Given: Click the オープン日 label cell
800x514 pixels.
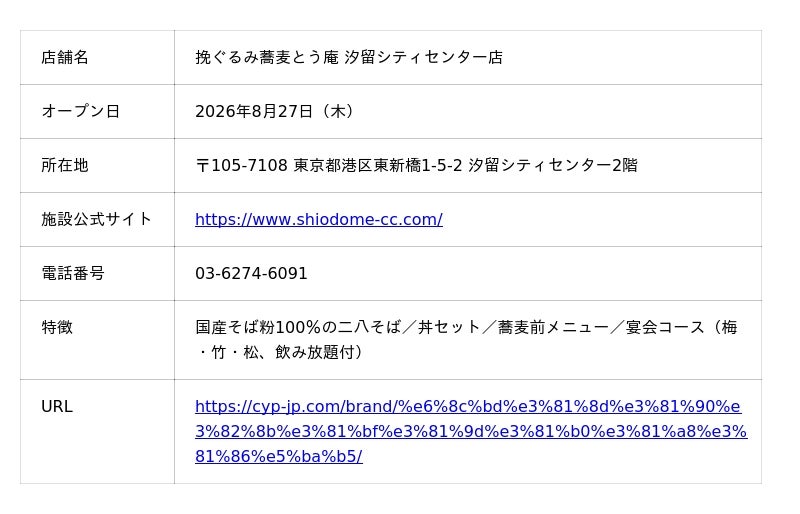Looking at the screenshot, I should [97, 111].
